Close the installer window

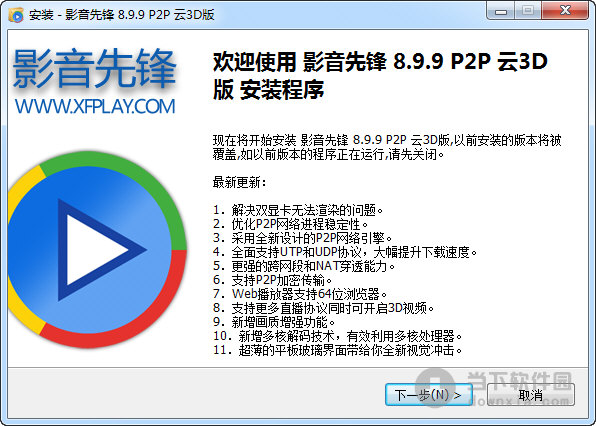(x=565, y=11)
